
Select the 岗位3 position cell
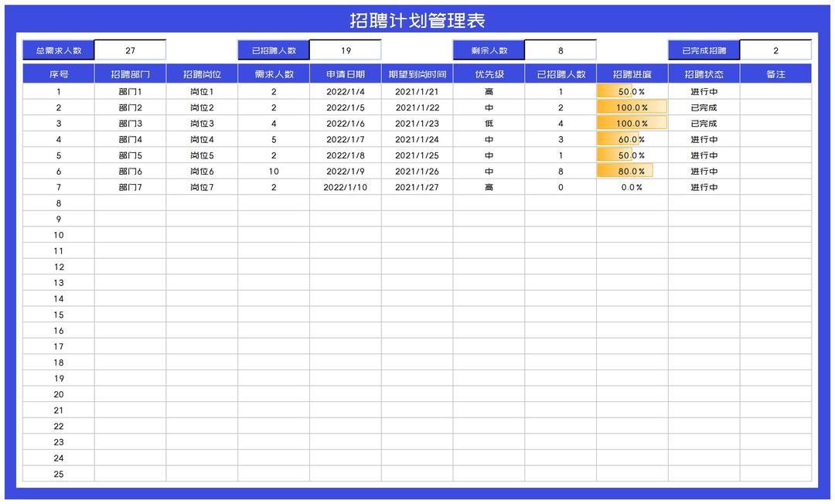point(202,124)
